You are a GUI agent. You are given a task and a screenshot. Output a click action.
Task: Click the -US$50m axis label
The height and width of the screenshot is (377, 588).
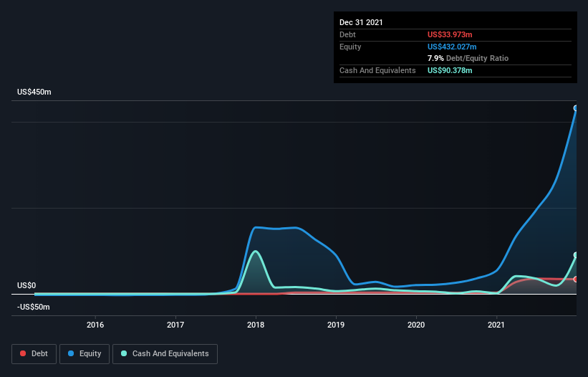coord(34,307)
